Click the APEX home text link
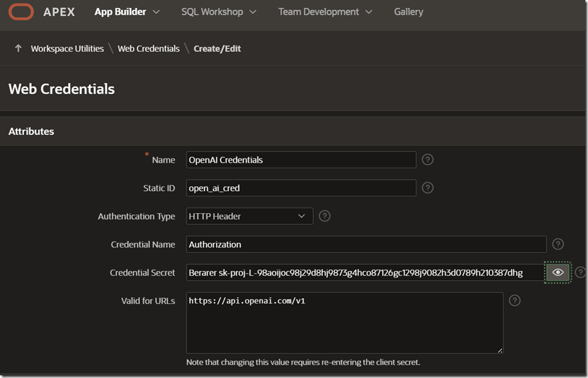Viewport: 588px width, 378px height. (x=59, y=12)
